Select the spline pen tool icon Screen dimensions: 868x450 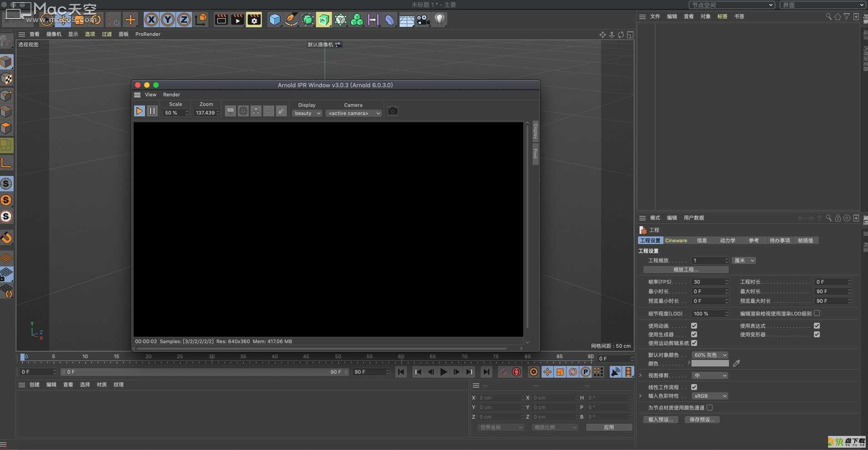[x=291, y=20]
